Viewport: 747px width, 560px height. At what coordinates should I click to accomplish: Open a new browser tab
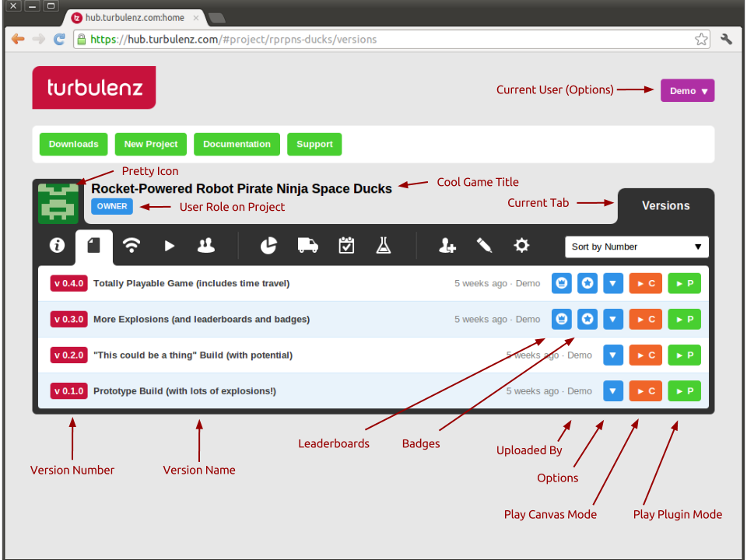tap(217, 18)
